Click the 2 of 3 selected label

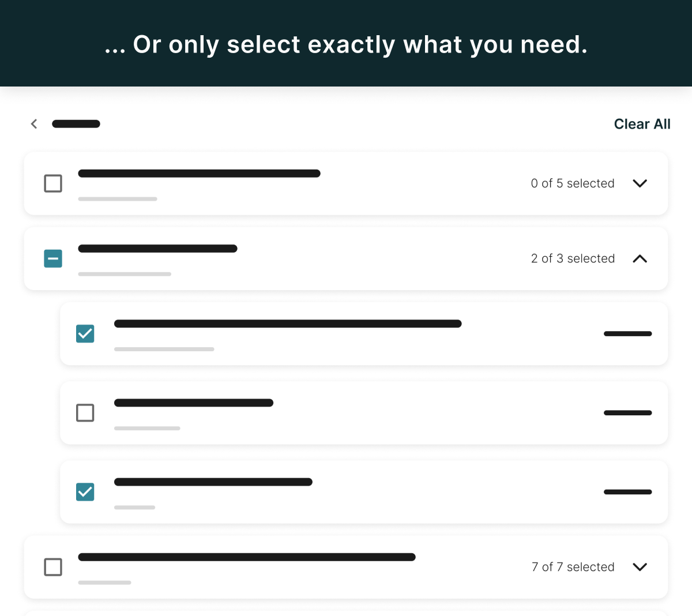(573, 258)
